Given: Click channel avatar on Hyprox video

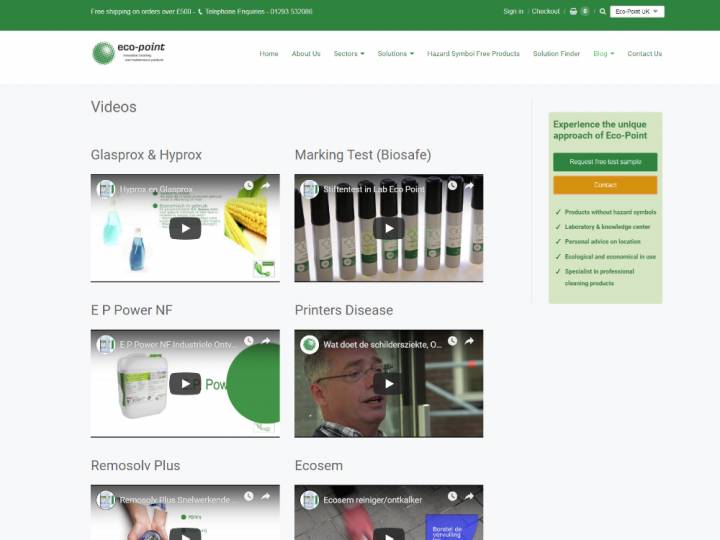Looking at the screenshot, I should (x=106, y=189).
